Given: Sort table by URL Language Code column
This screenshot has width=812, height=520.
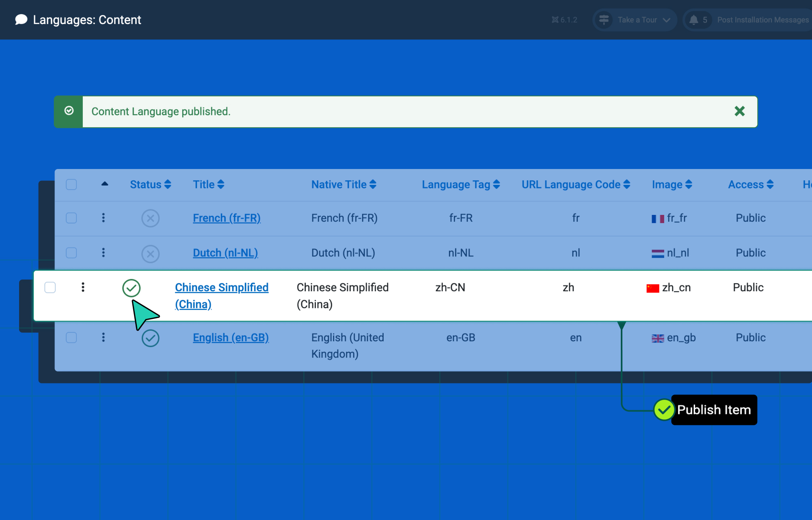Looking at the screenshot, I should (x=576, y=184).
